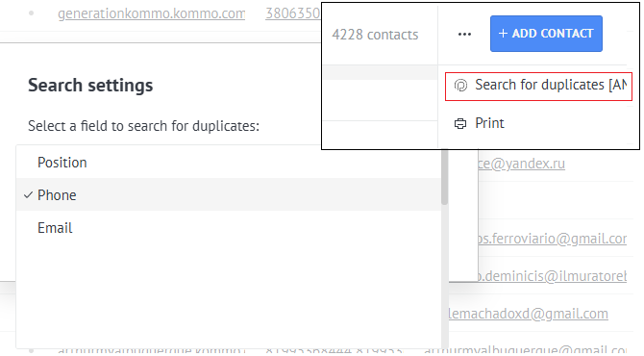Screen dimensions: 644x356
Task: Click the dropdown list scrollbar thumb
Action: (x=444, y=177)
